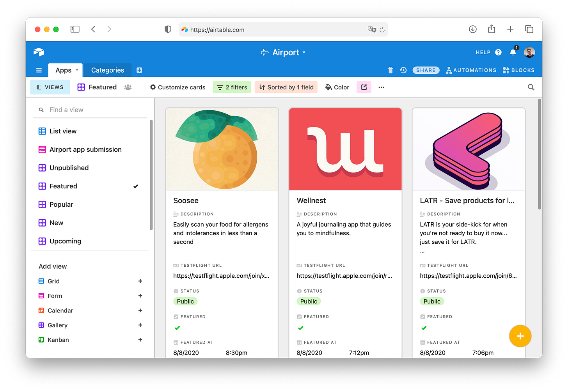
Task: Select the Apps table tab
Action: point(63,70)
